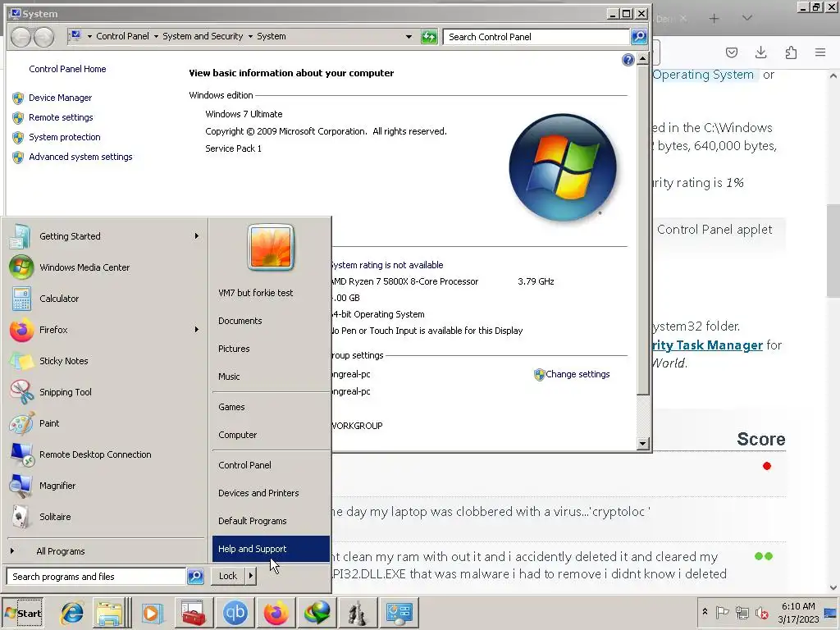The height and width of the screenshot is (630, 840).
Task: Open Windows Explorer folder in taskbar
Action: (110, 613)
